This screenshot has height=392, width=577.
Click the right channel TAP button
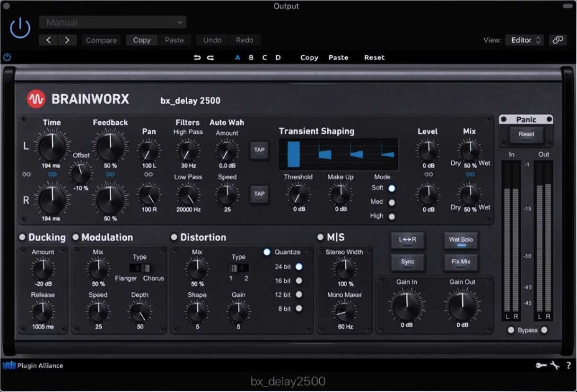259,194
